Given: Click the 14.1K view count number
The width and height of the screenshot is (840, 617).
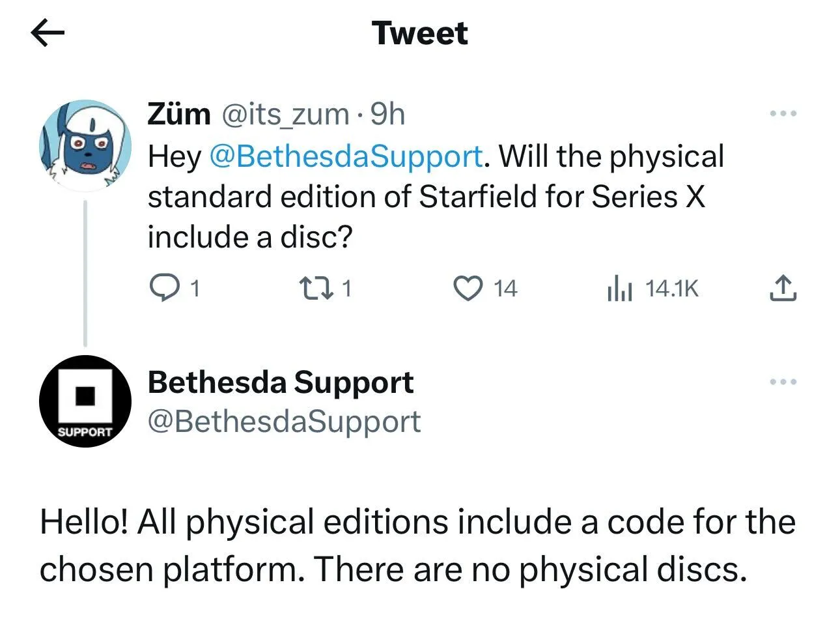Looking at the screenshot, I should [671, 288].
